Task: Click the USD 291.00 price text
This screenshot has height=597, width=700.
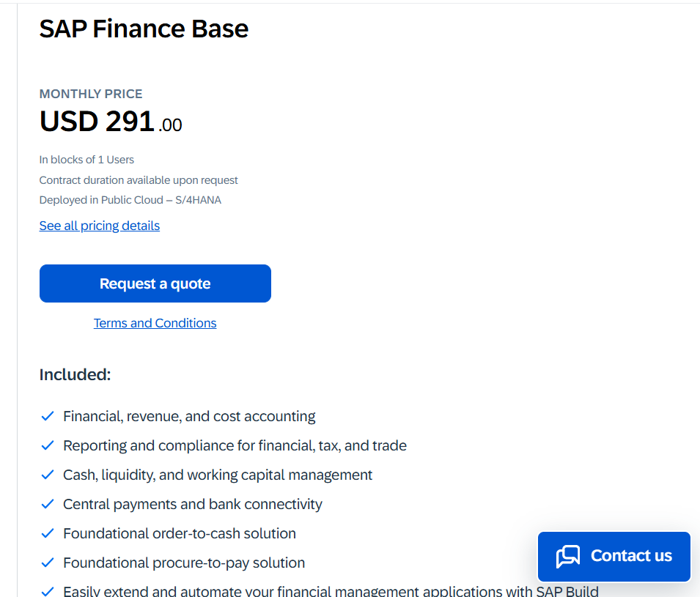Action: click(110, 122)
